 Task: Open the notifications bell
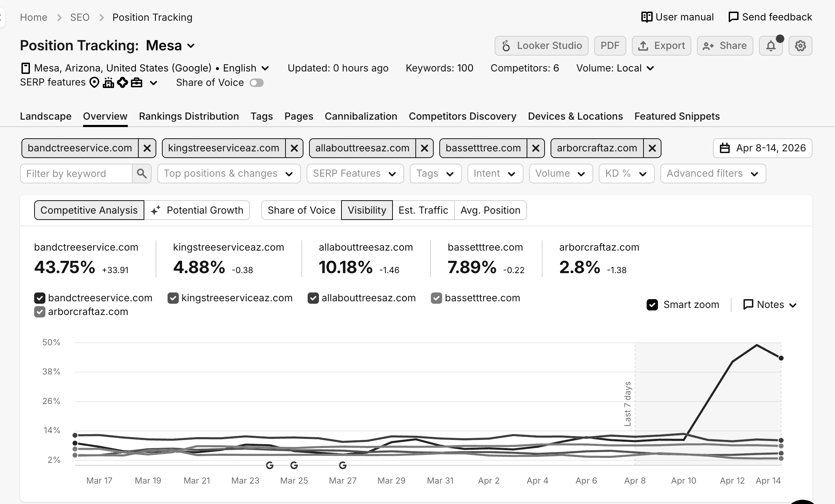[x=771, y=45]
